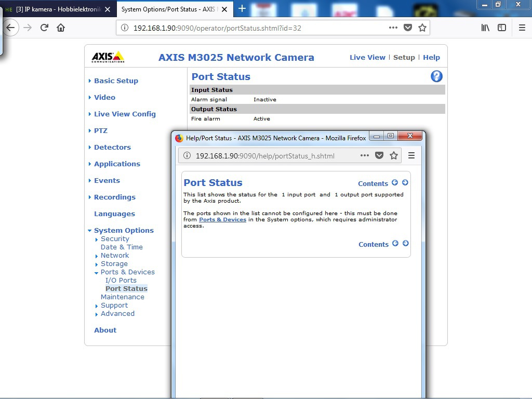Open top Contents link in help
This screenshot has height=399, width=532.
click(373, 183)
